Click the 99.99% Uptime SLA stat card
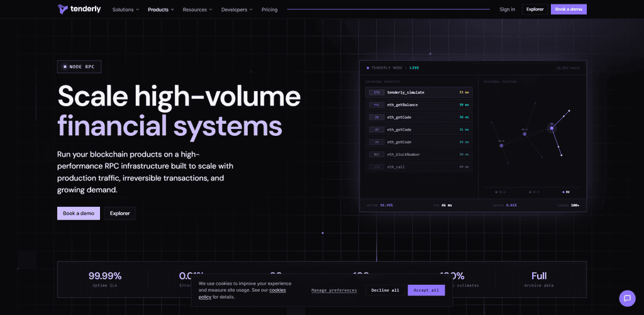The width and height of the screenshot is (644, 315). tap(105, 280)
